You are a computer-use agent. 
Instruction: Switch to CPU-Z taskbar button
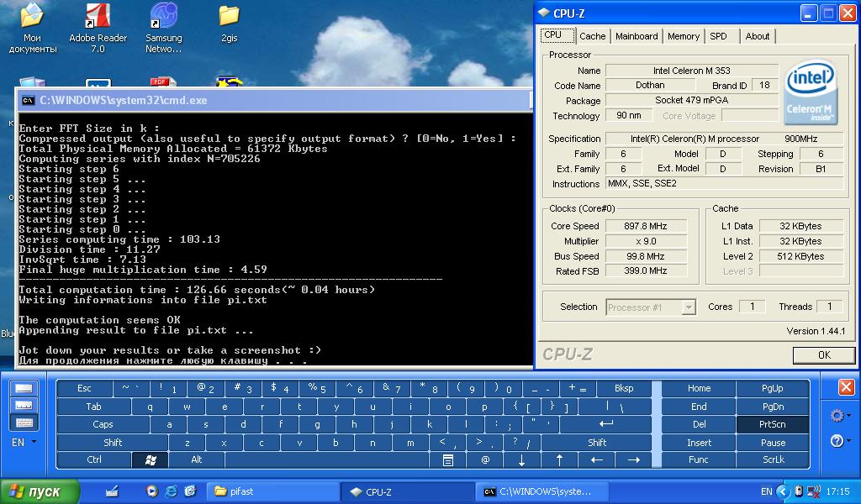tap(408, 491)
